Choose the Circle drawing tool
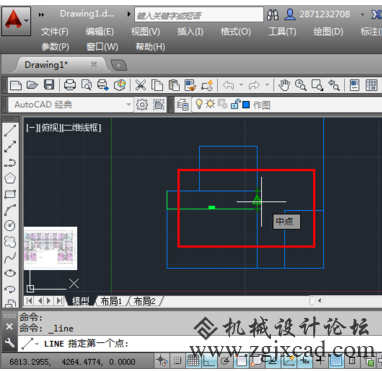382x371 pixels. pos(10,226)
